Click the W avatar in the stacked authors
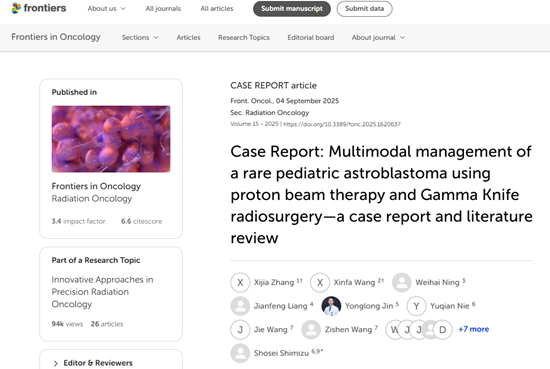The image size is (550, 369). [393, 330]
